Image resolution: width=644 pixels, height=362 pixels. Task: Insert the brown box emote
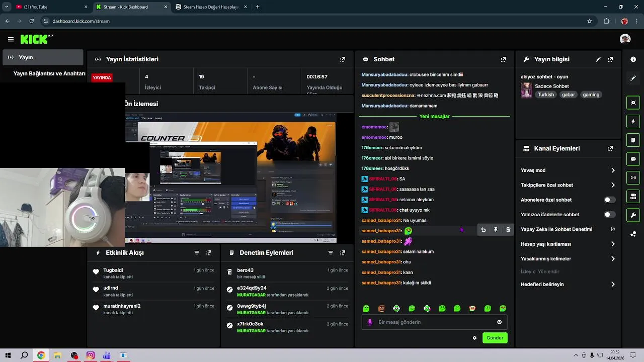[x=381, y=308]
